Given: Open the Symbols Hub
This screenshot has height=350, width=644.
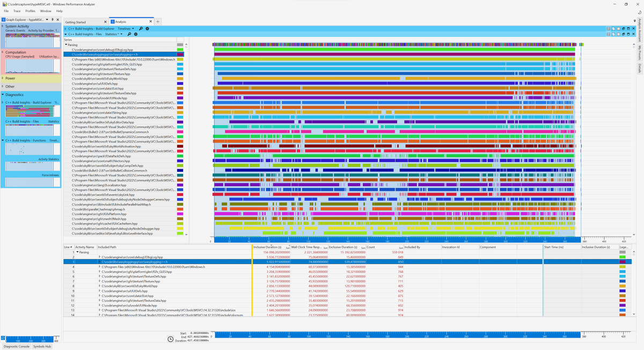Looking at the screenshot, I should click(42, 346).
